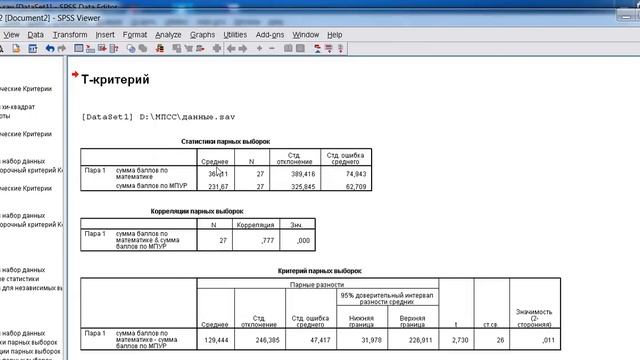Click the grey plus-cross Designate icon
The image size is (640, 360).
pos(217,49)
